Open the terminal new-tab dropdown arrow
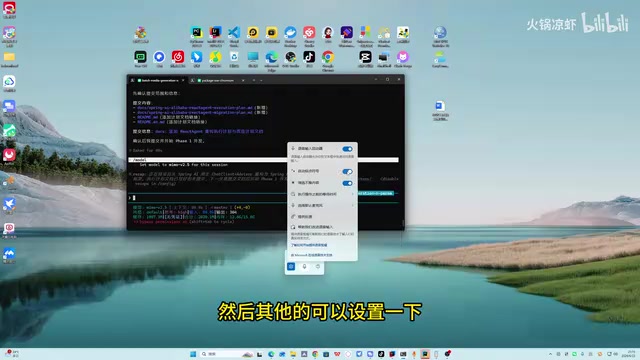Screen dimensions: 640x360 pyautogui.click(x=261, y=80)
